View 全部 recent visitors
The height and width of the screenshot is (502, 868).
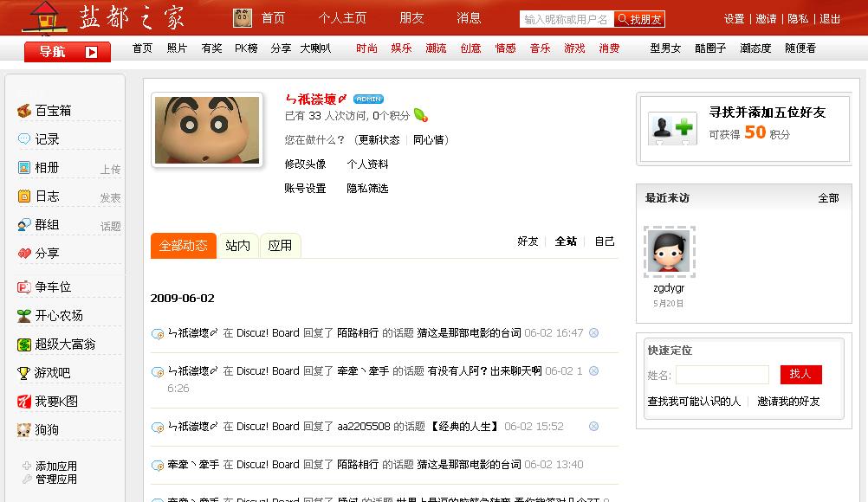828,198
